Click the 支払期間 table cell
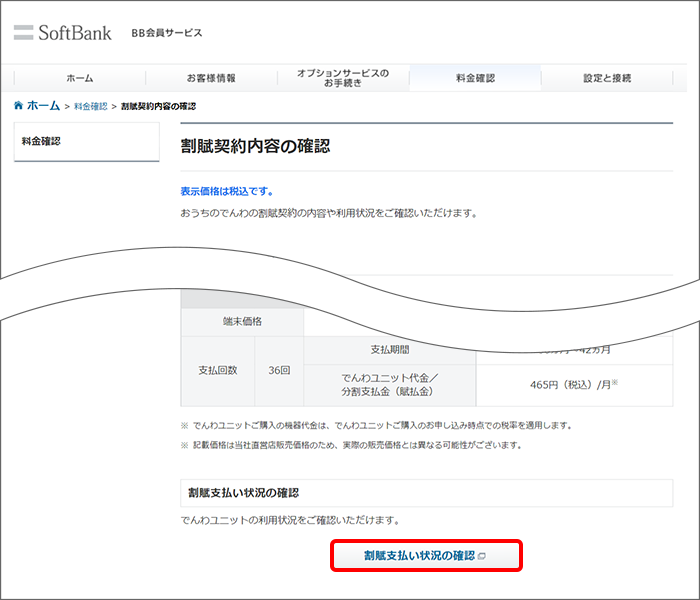The height and width of the screenshot is (600, 700). pos(390,350)
